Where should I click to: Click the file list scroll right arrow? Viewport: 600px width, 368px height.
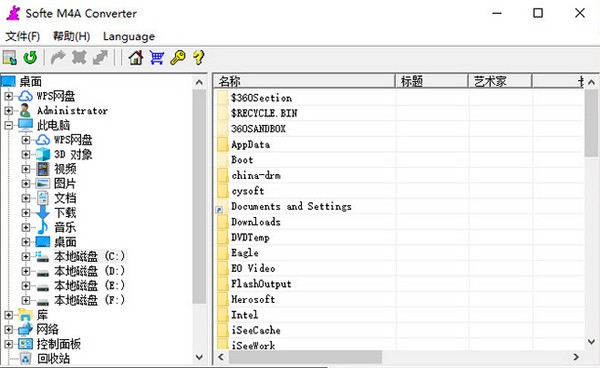coord(576,357)
